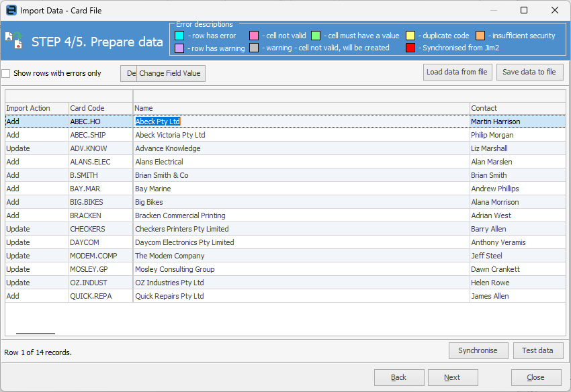Click the Bay Marine cell
Image resolution: width=571 pixels, height=392 pixels.
pos(302,189)
